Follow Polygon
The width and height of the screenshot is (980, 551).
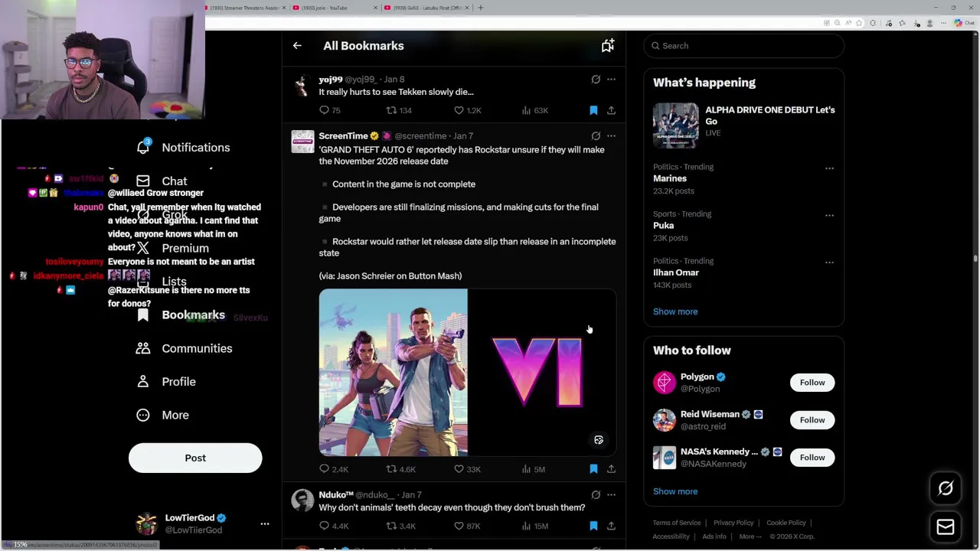click(x=812, y=383)
